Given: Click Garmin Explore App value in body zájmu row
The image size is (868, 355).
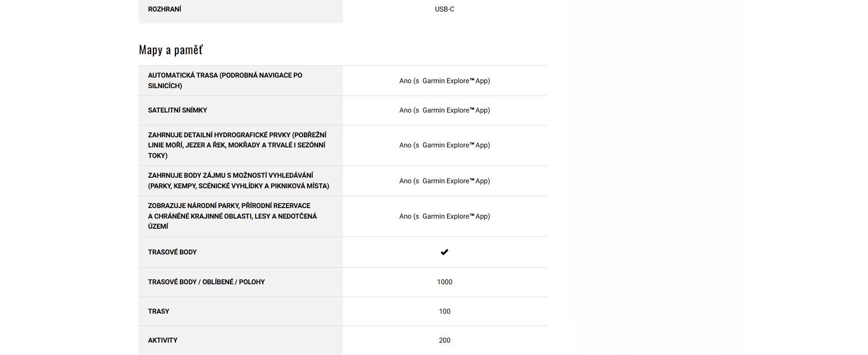Looking at the screenshot, I should (444, 181).
